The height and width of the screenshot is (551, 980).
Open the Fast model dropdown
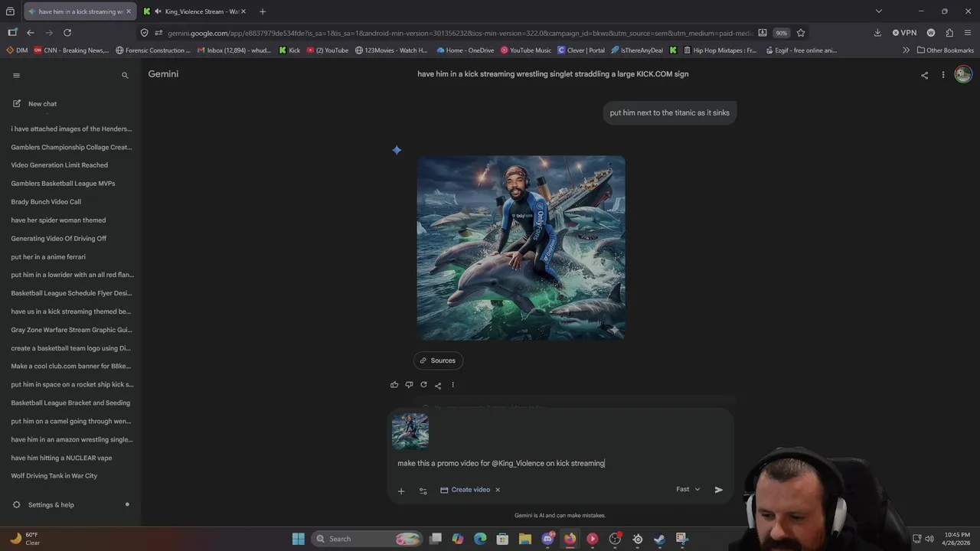688,489
